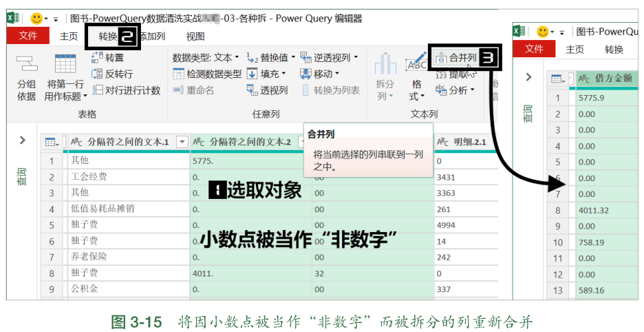644x332 pixels.
Task: Open the 分析 dropdown
Action: click(x=455, y=90)
